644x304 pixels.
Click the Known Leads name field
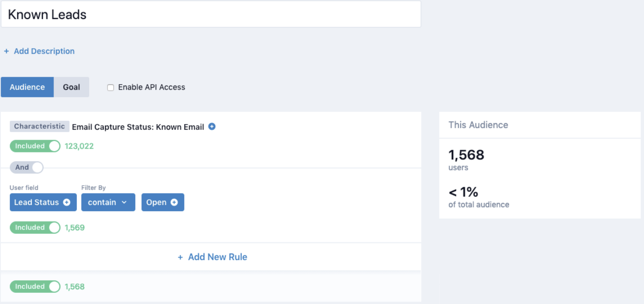tap(211, 14)
